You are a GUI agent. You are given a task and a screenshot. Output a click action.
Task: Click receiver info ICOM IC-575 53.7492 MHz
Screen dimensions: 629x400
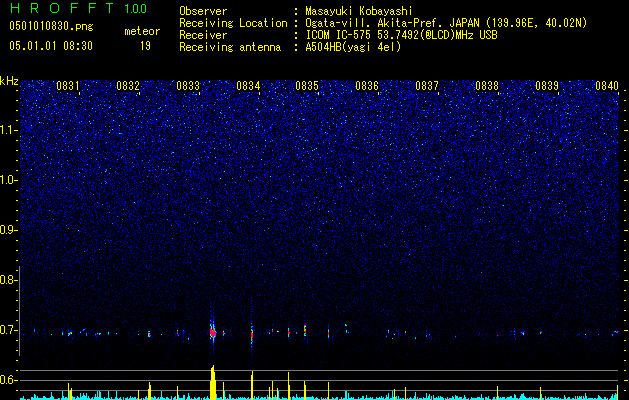[401, 35]
